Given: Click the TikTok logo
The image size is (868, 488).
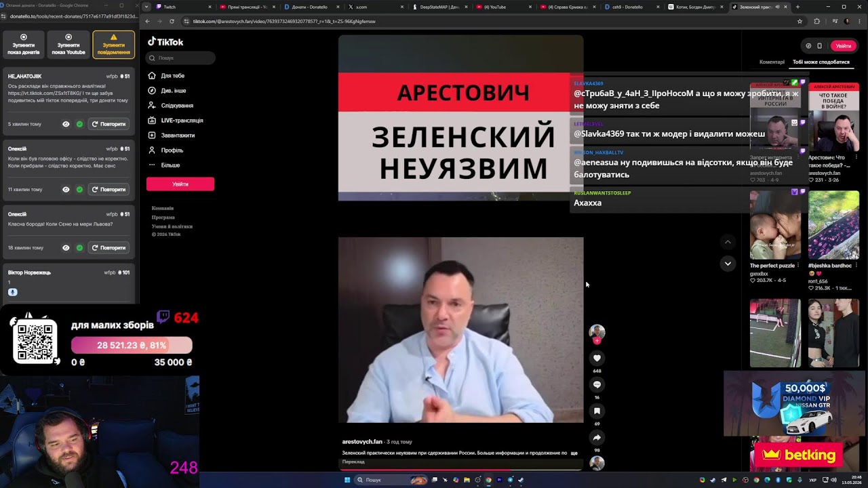Looking at the screenshot, I should click(165, 42).
